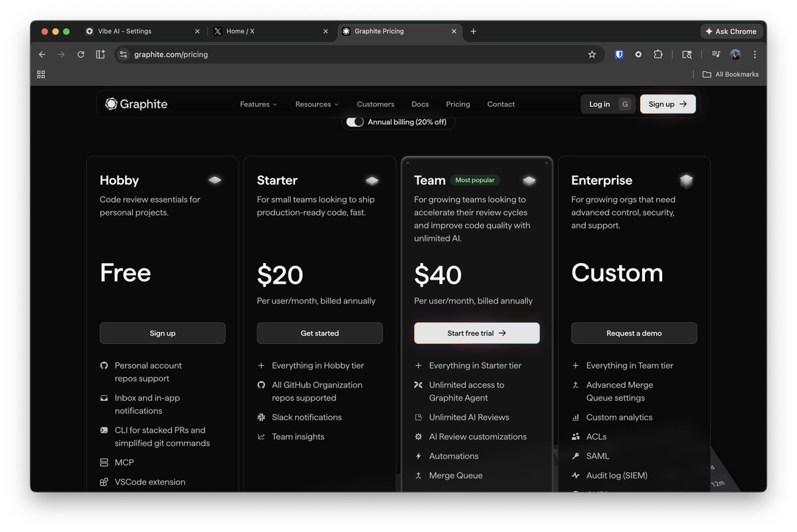This screenshot has height=532, width=797.
Task: Toggle Annual billing switch off
Action: click(x=355, y=122)
